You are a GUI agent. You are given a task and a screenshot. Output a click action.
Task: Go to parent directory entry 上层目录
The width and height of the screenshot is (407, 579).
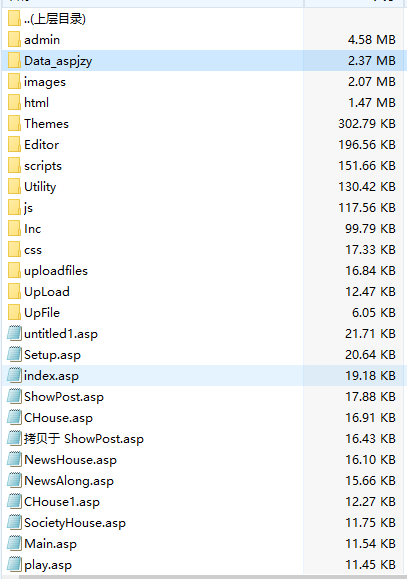coord(55,18)
